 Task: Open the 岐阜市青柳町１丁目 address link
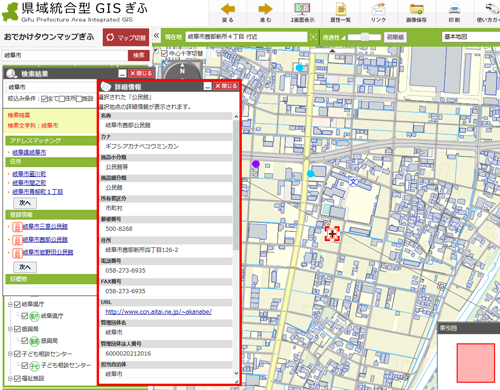click(x=37, y=192)
